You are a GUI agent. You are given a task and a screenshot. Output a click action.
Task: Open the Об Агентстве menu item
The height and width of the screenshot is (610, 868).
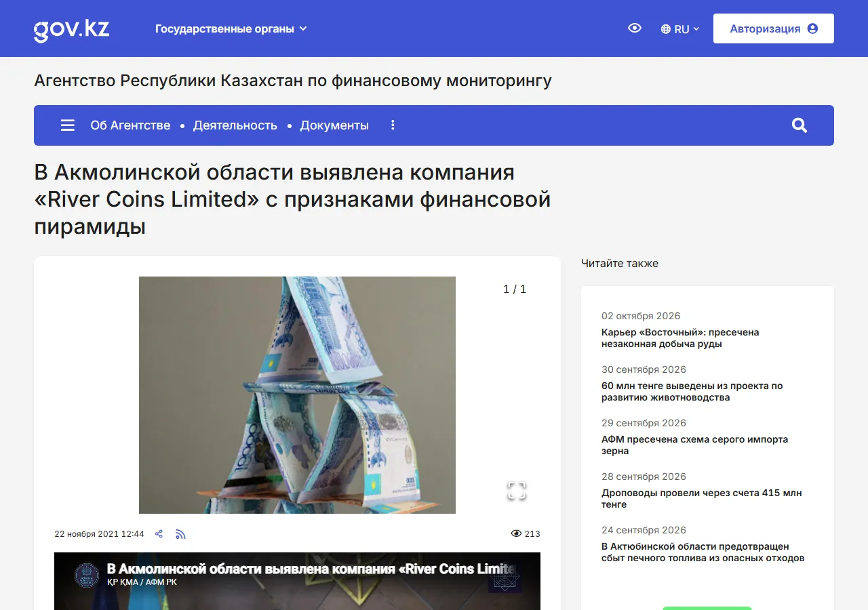coord(130,125)
